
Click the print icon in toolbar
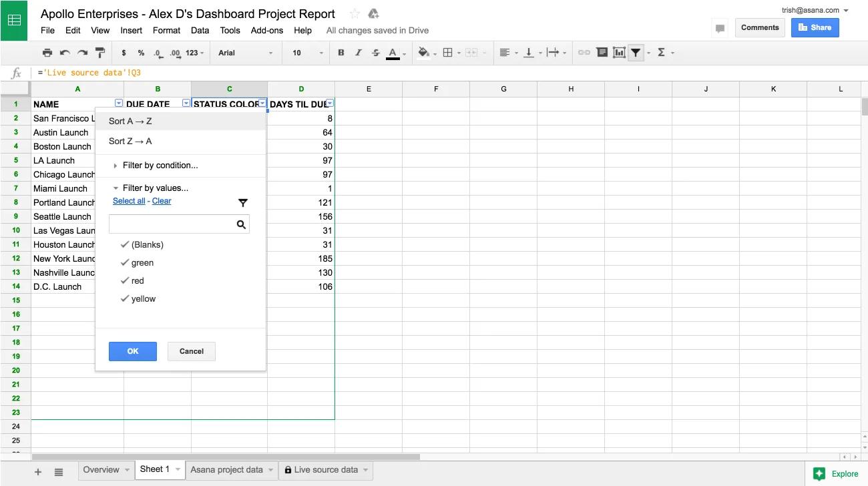point(47,53)
